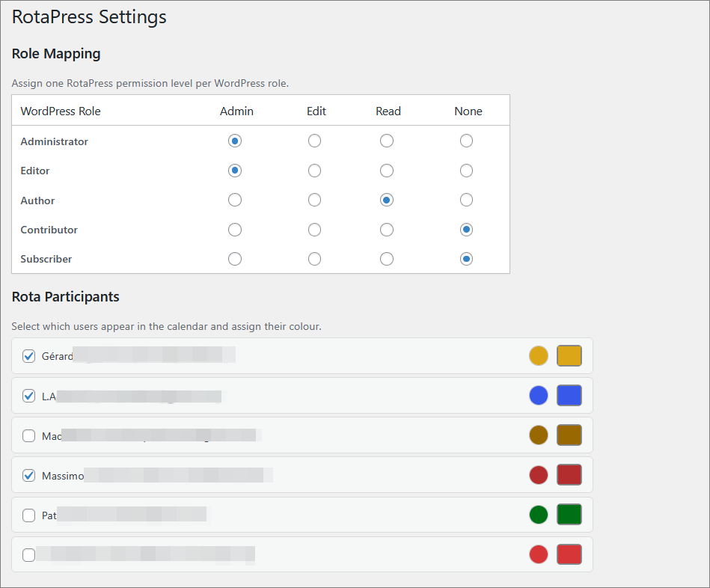Open Mac's brown square colour picker
The height and width of the screenshot is (588, 710).
(x=569, y=435)
